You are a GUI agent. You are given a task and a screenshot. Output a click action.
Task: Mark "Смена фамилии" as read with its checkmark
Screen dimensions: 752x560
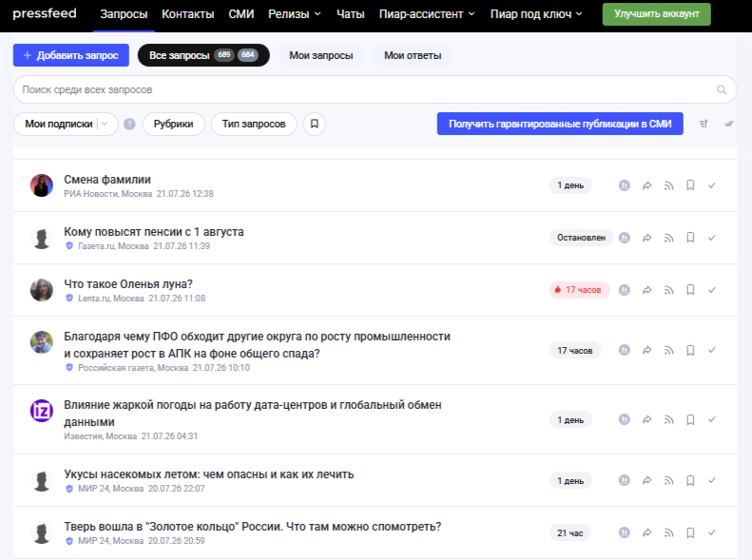712,185
